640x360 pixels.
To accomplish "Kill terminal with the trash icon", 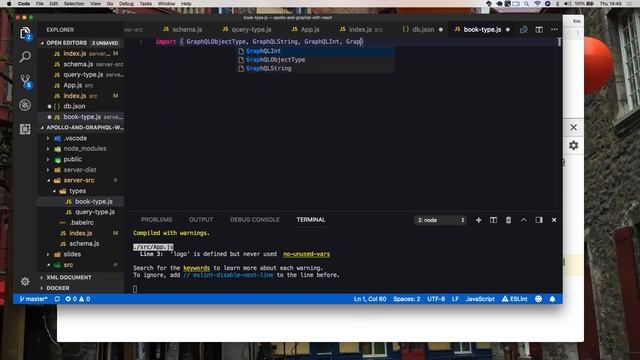I will point(509,220).
